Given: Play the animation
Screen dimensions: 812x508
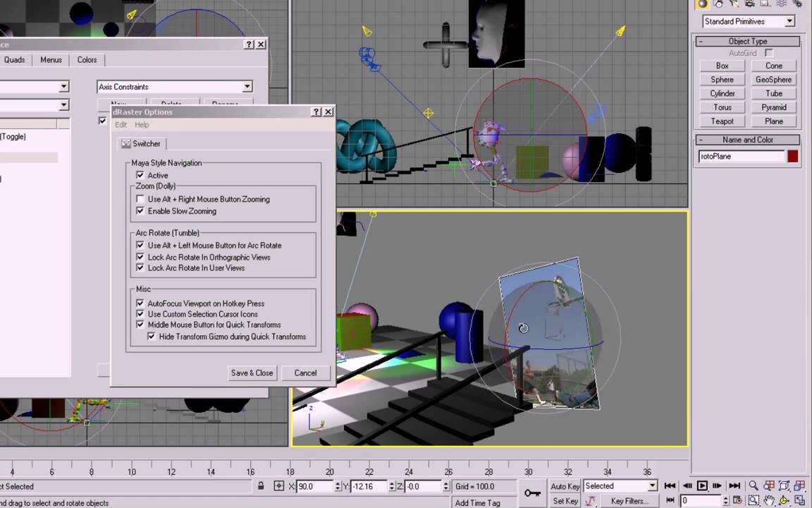Looking at the screenshot, I should pos(702,485).
